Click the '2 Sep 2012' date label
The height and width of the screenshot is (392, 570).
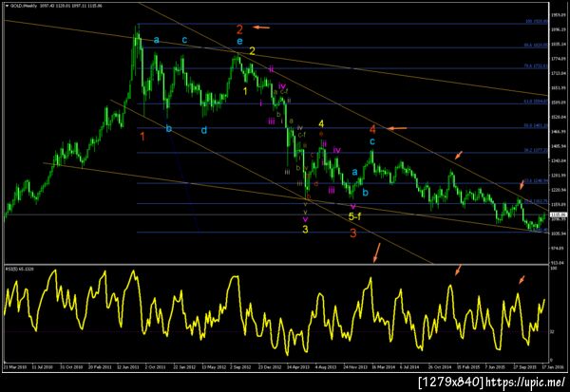pyautogui.click(x=240, y=367)
